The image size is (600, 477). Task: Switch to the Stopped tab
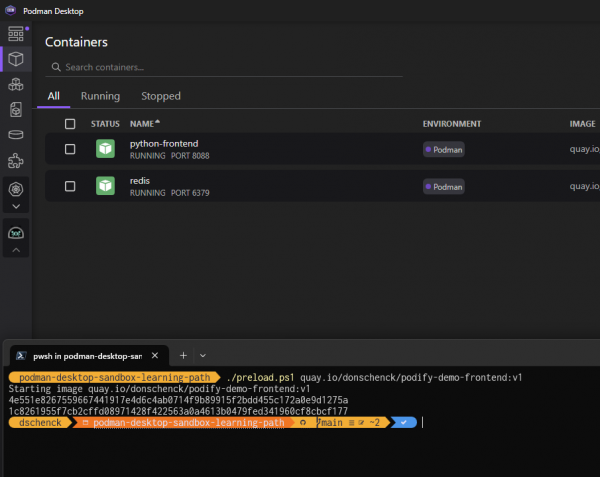[161, 96]
